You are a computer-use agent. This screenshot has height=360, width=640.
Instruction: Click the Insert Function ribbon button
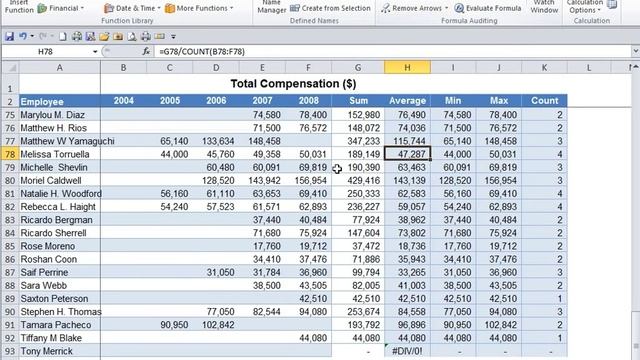click(x=19, y=7)
